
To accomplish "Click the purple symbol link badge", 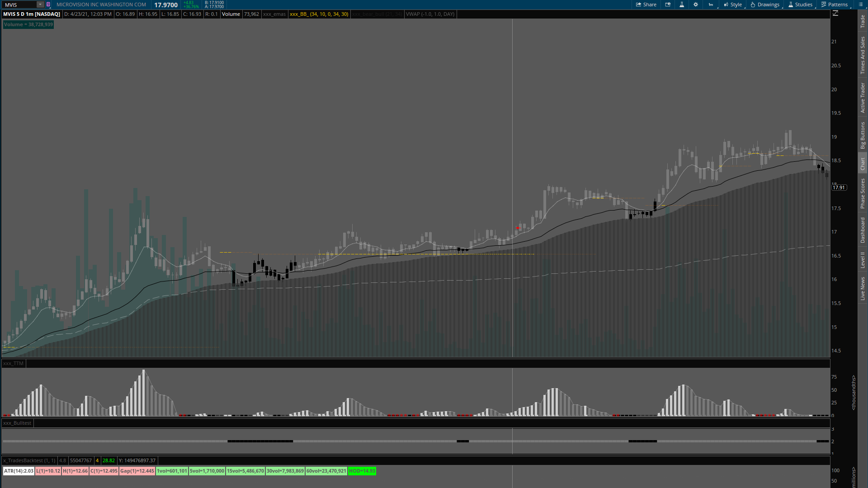I will 48,5.
